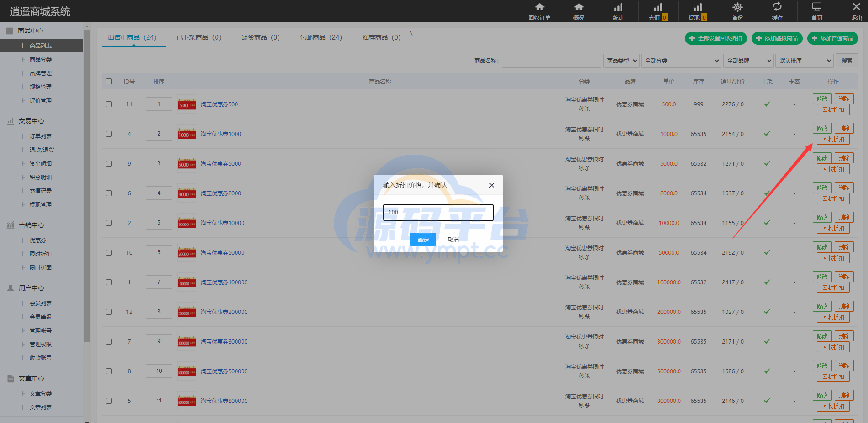Click 添加虚拟商品 button
868x423 pixels.
coord(777,38)
